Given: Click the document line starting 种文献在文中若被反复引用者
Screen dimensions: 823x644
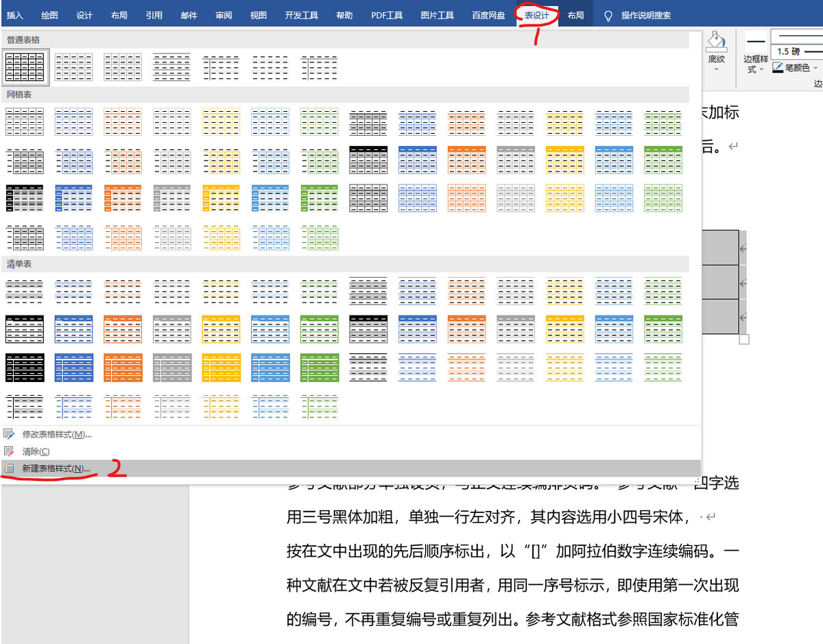Looking at the screenshot, I should pyautogui.click(x=513, y=586).
